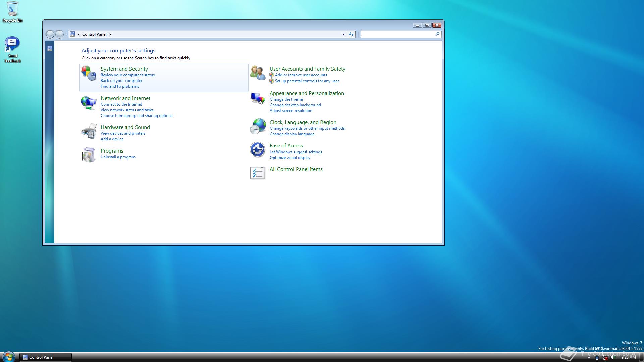Viewport: 644px width, 362px height.
Task: Click the Control Panel taskbar button
Action: pos(46,357)
